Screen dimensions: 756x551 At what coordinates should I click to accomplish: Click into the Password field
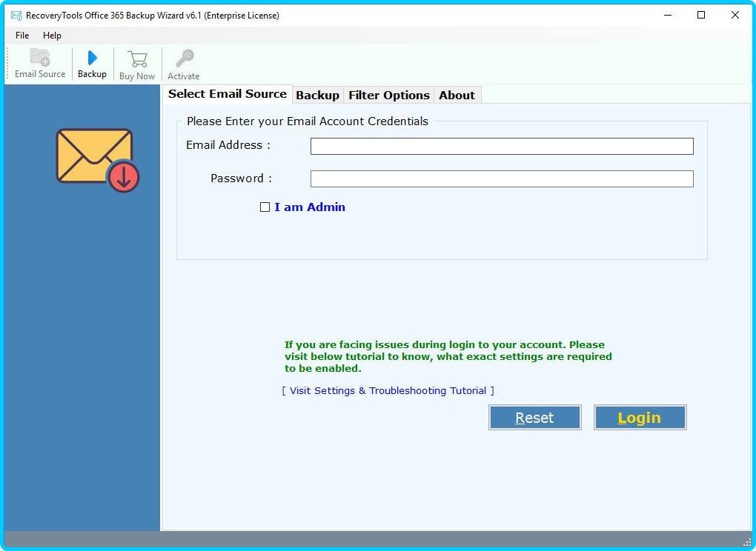502,179
